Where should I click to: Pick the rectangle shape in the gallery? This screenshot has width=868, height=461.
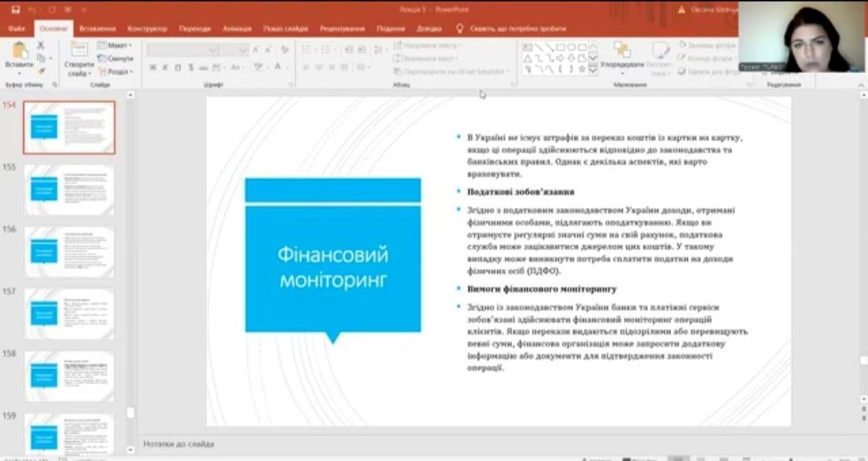560,47
